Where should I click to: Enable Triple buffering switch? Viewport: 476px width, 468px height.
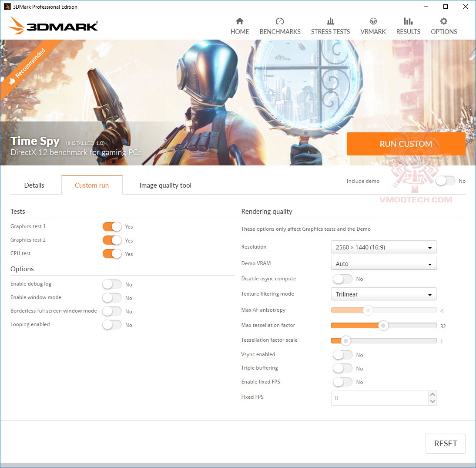coord(342,368)
